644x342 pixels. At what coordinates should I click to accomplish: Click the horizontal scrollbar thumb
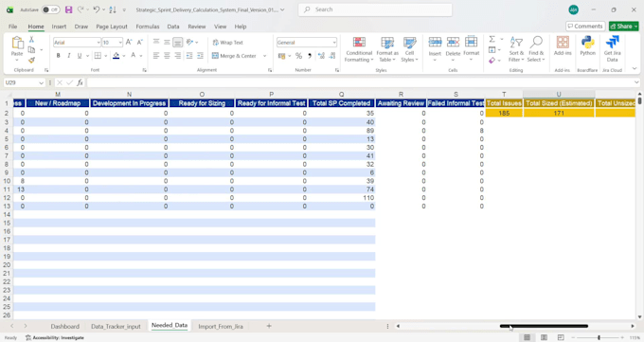(544, 326)
